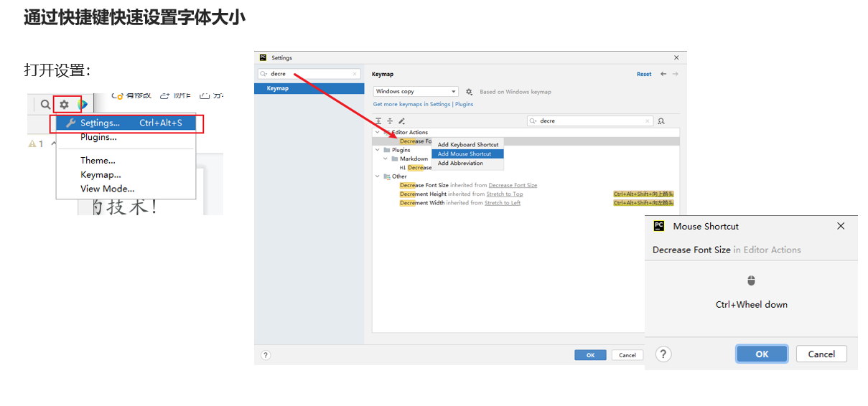The height and width of the screenshot is (406, 868).
Task: Click the gear icon next to Windows copy
Action: click(469, 92)
